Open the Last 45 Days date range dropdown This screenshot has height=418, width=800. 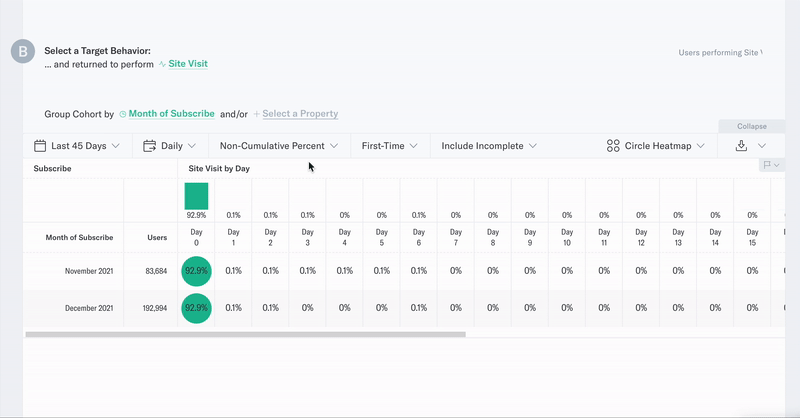click(x=77, y=146)
